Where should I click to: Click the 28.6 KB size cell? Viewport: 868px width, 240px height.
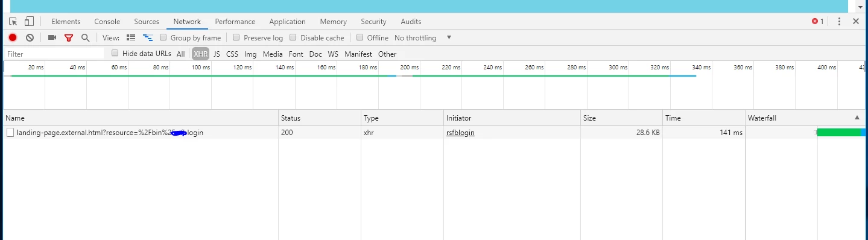coord(622,133)
